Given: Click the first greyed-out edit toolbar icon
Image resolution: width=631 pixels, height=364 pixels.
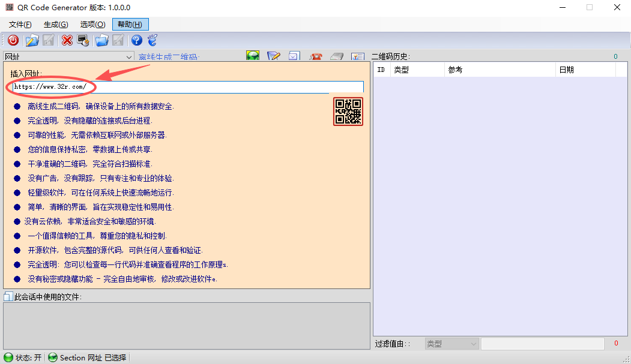Looking at the screenshot, I should point(48,40).
